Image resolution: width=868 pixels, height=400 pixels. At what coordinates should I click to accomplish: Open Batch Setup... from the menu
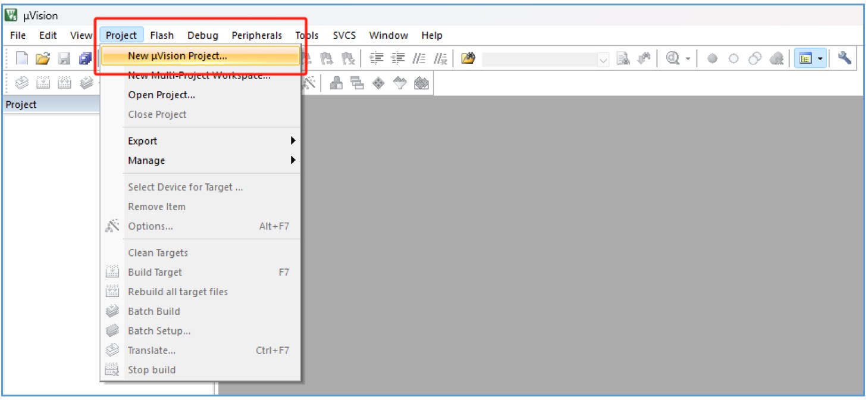200,331
